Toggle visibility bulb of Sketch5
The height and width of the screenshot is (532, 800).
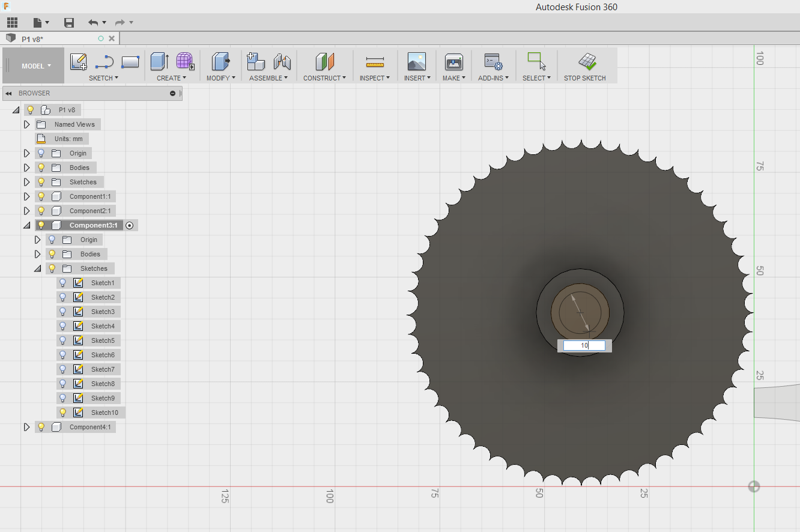[x=62, y=340]
